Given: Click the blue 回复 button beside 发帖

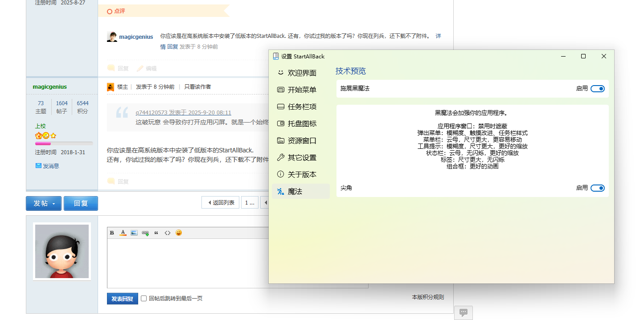Looking at the screenshot, I should tap(81, 203).
